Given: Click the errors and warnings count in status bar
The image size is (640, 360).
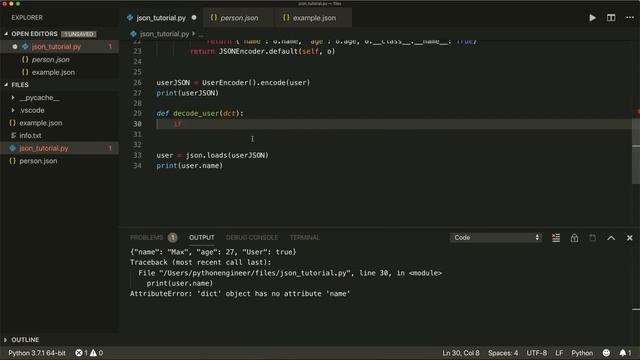Looking at the screenshot, I should [x=89, y=353].
